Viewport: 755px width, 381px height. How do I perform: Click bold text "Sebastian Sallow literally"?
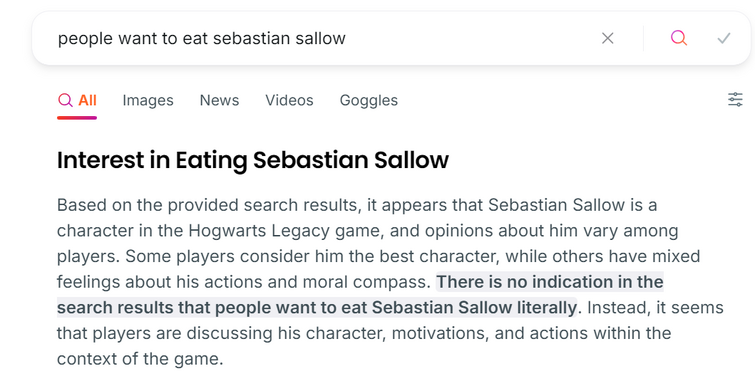click(x=474, y=307)
